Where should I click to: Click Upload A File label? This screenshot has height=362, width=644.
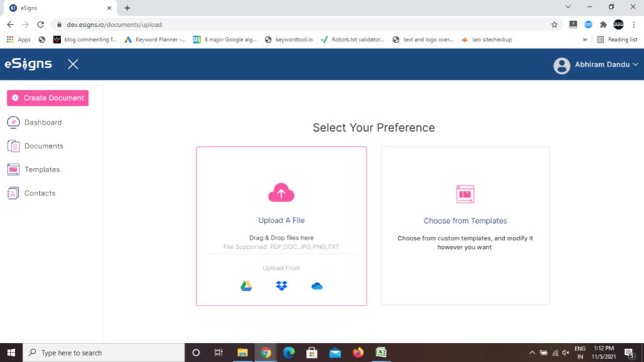[x=281, y=220]
